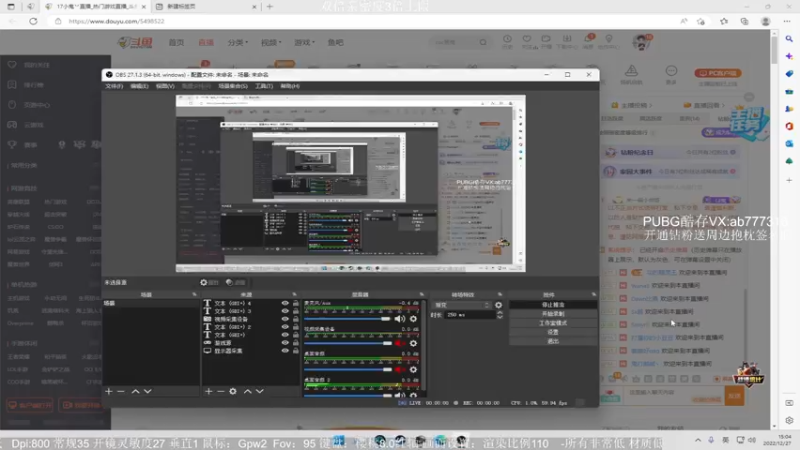Image resolution: width=800 pixels, height=450 pixels.
Task: Open the 麦克风/Aux audio settings gear
Action: click(x=413, y=319)
